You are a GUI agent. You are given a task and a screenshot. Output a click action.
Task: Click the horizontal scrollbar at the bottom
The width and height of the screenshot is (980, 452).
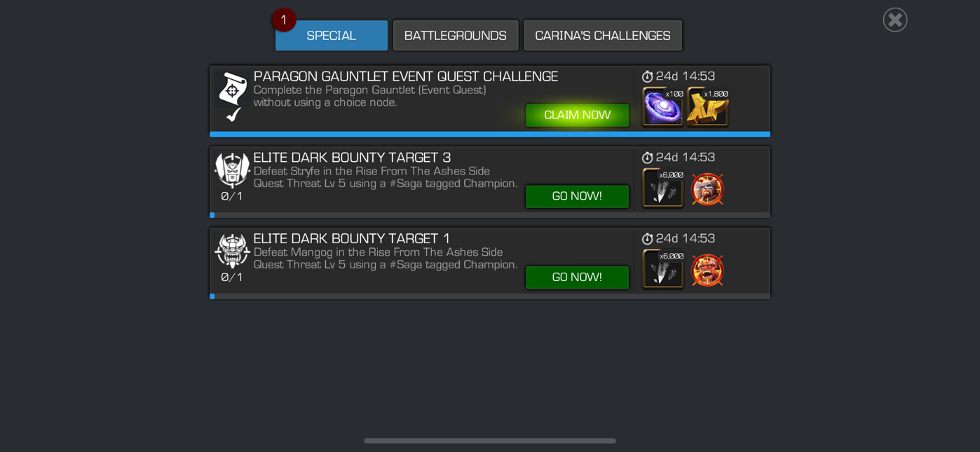[490, 441]
